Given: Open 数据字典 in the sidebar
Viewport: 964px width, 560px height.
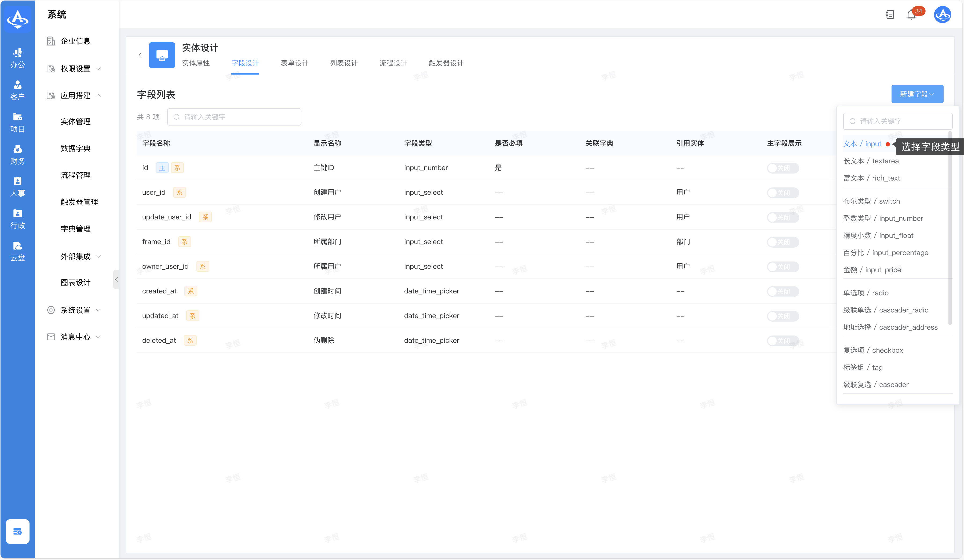Looking at the screenshot, I should tap(75, 148).
